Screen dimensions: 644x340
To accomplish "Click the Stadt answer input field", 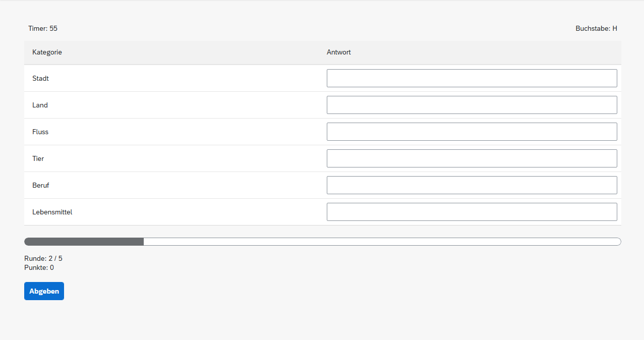I will (x=472, y=78).
